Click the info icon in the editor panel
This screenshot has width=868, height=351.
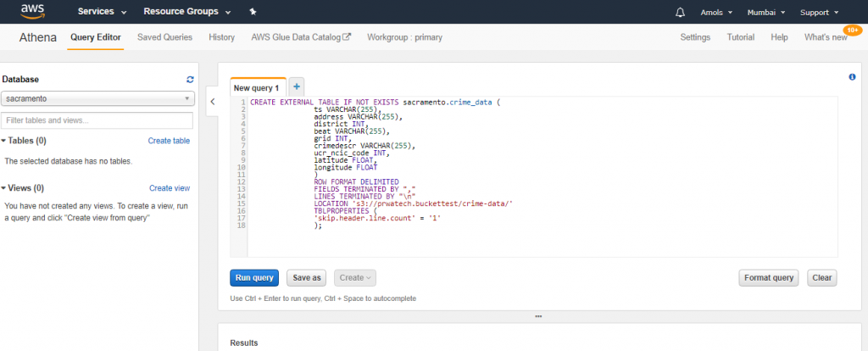click(852, 77)
